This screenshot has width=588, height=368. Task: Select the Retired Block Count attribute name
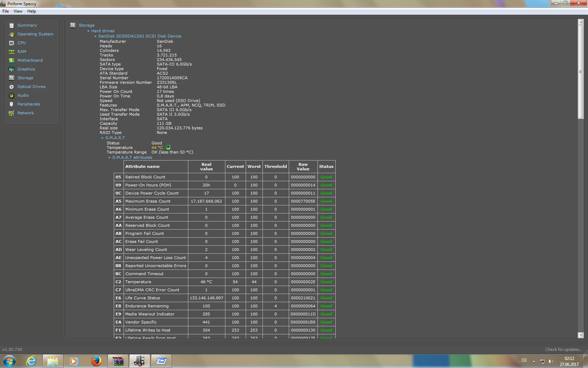pos(145,177)
